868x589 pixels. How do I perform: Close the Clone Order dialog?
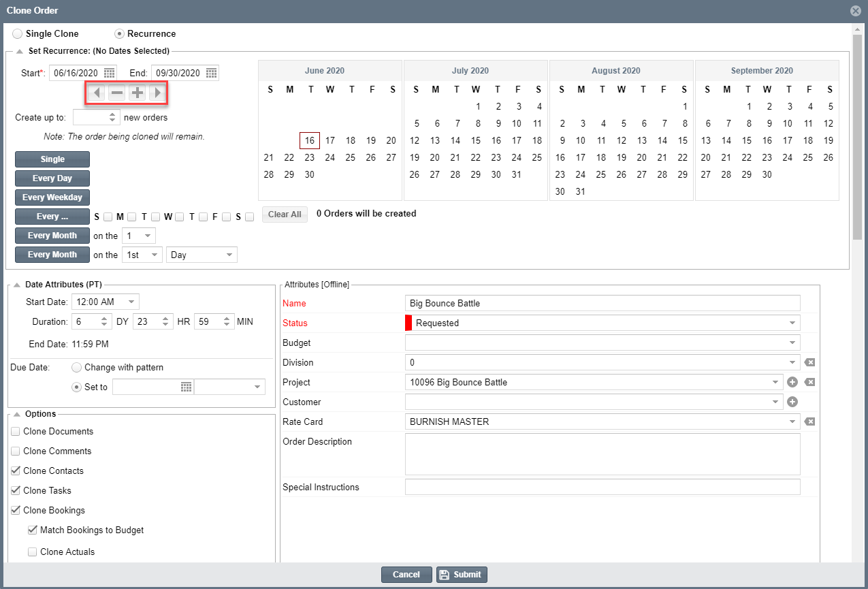tap(856, 11)
